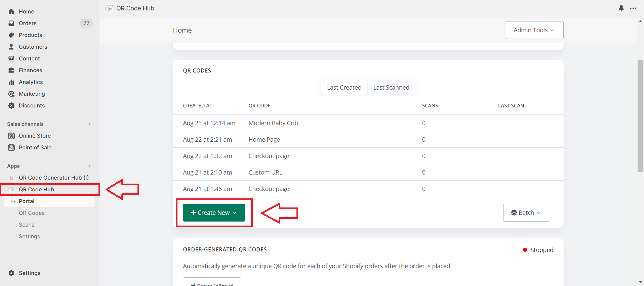Click the Discounts badge icon
Image resolution: width=644 pixels, height=286 pixels.
tap(11, 105)
